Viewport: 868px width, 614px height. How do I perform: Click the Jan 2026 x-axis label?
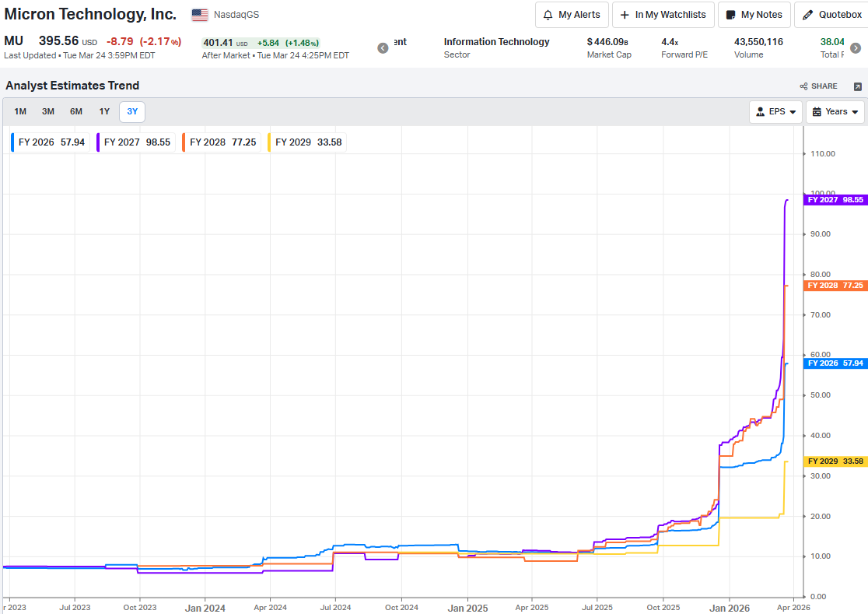click(x=730, y=608)
